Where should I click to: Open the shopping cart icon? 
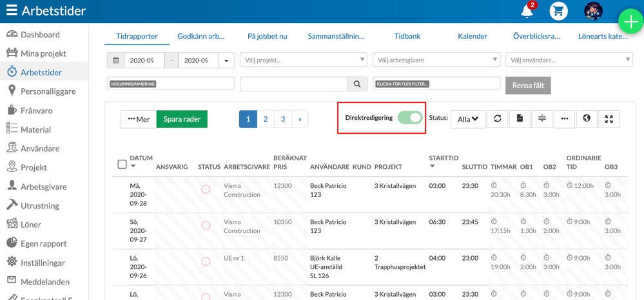pyautogui.click(x=558, y=12)
